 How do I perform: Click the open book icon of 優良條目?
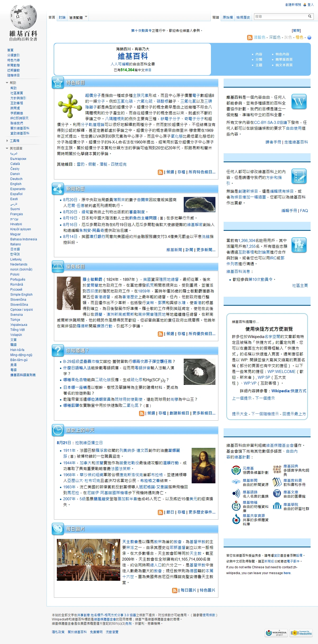point(58,267)
